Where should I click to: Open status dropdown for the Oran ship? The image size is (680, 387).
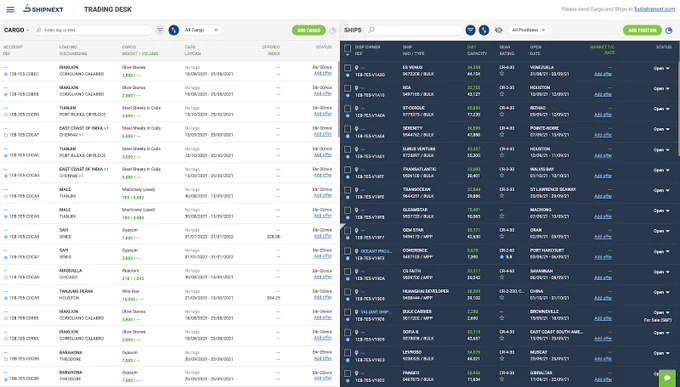tap(661, 231)
